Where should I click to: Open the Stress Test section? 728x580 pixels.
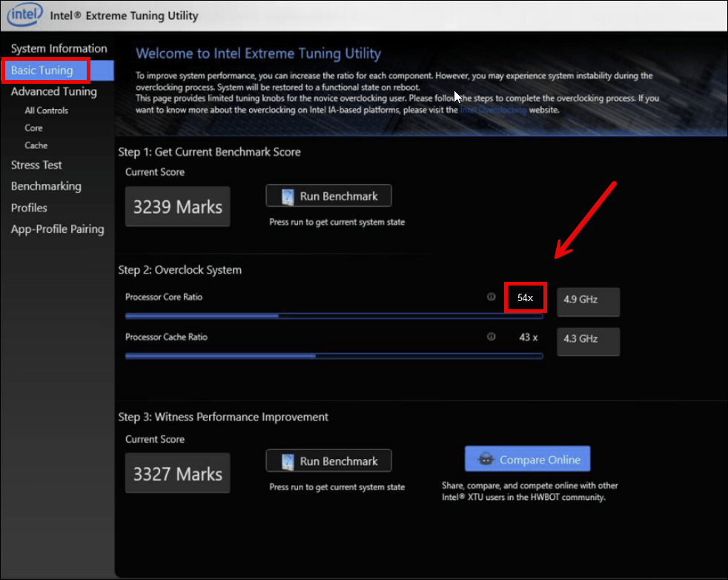(x=36, y=165)
